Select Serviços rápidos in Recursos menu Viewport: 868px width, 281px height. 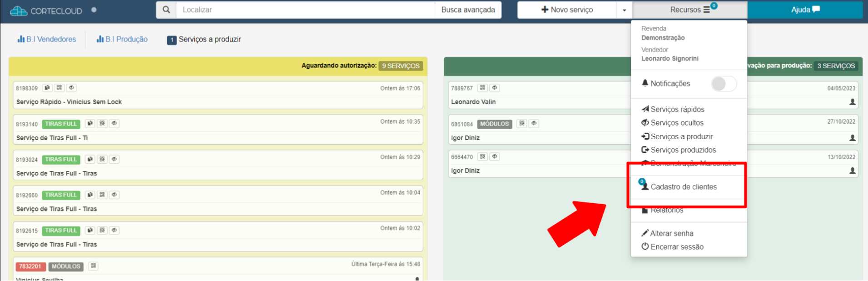click(x=673, y=109)
